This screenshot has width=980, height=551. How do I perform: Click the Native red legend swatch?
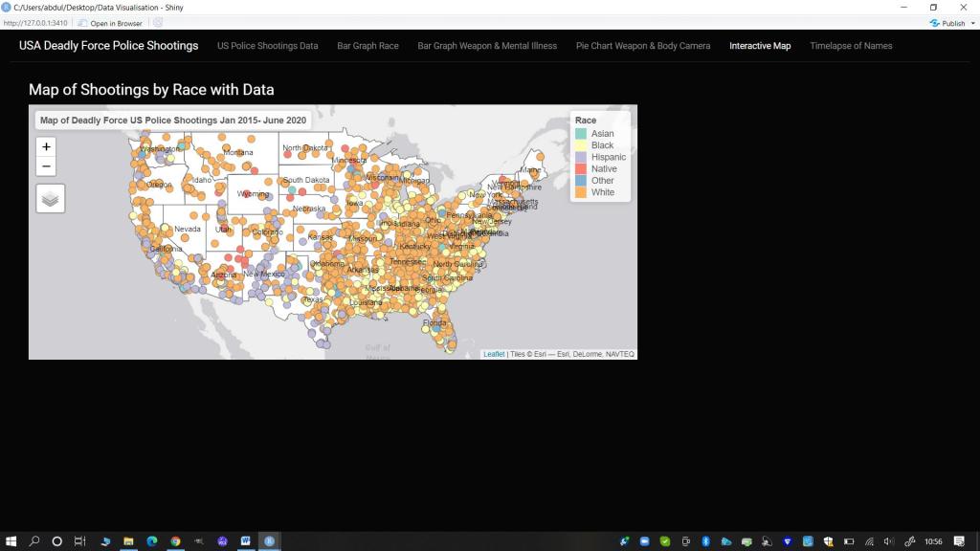[x=581, y=169]
